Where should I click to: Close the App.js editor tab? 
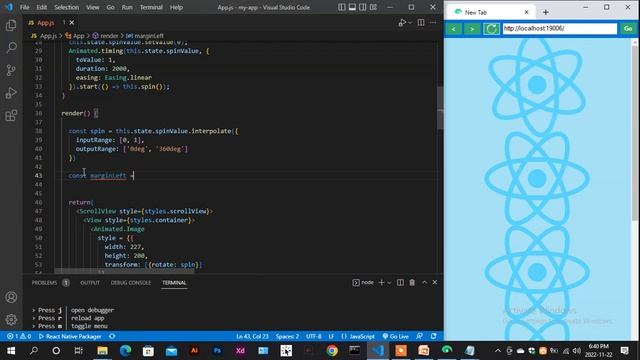tap(72, 22)
